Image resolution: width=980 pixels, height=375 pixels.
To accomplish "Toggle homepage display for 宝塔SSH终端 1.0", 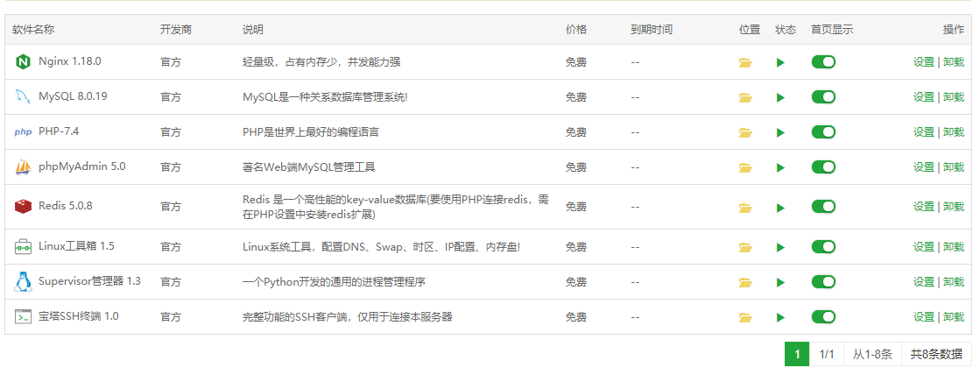I will (823, 317).
